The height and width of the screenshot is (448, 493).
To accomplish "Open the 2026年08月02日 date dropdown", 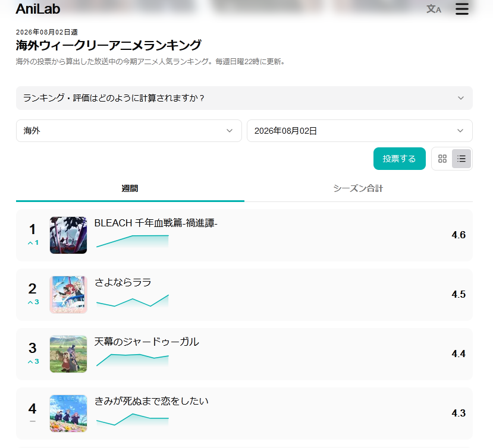I will (359, 131).
